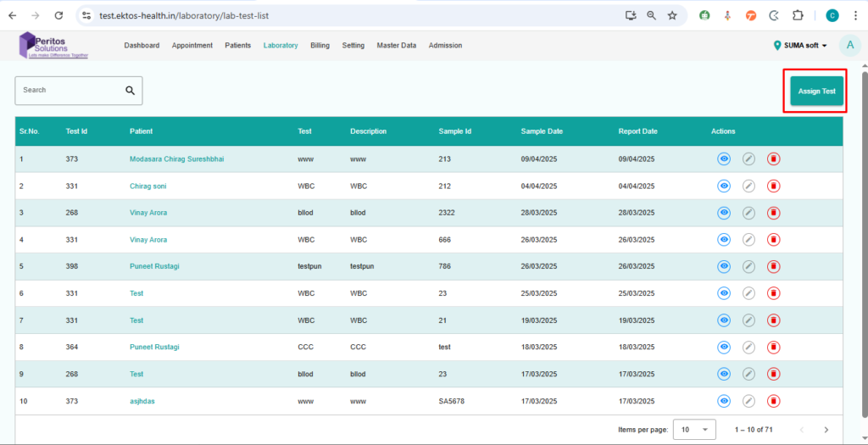The height and width of the screenshot is (445, 868).
Task: Expand the Admission menu dropdown
Action: (x=445, y=46)
